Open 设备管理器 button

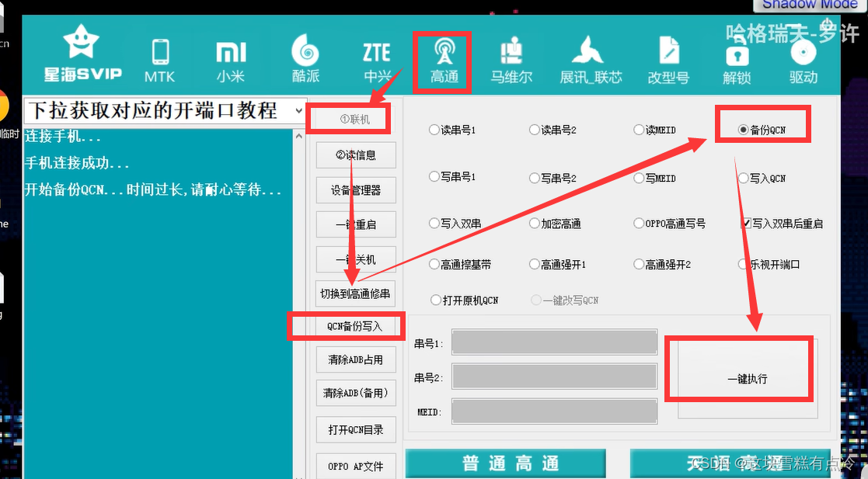355,189
